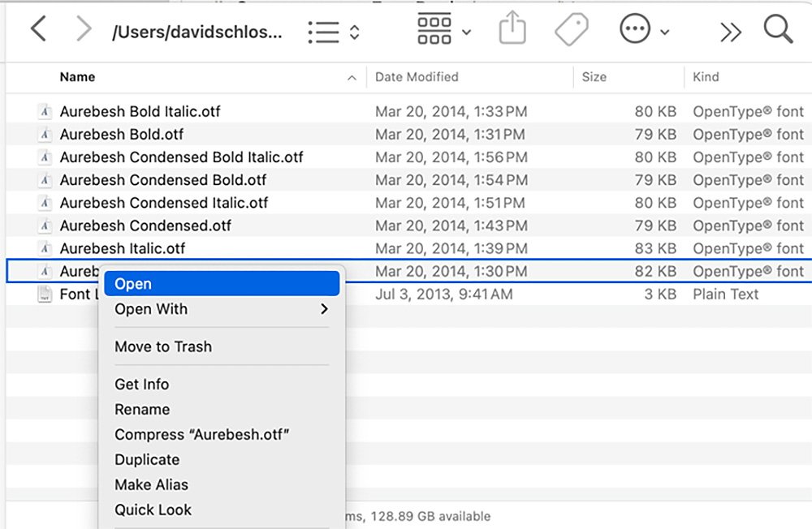Click the Font License text file icon
The width and height of the screenshot is (812, 529).
[x=45, y=295]
